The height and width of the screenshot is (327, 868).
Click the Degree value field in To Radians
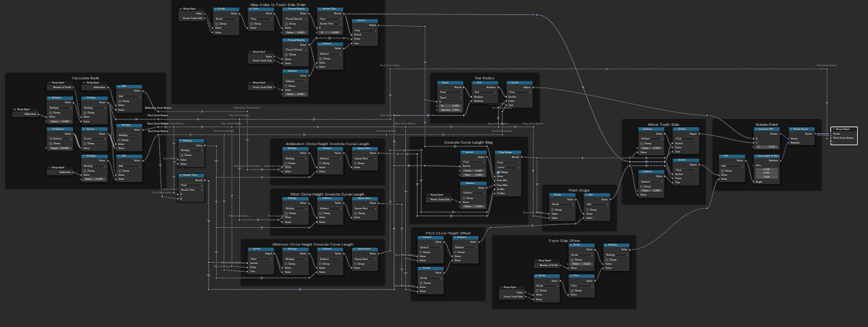coord(60,148)
